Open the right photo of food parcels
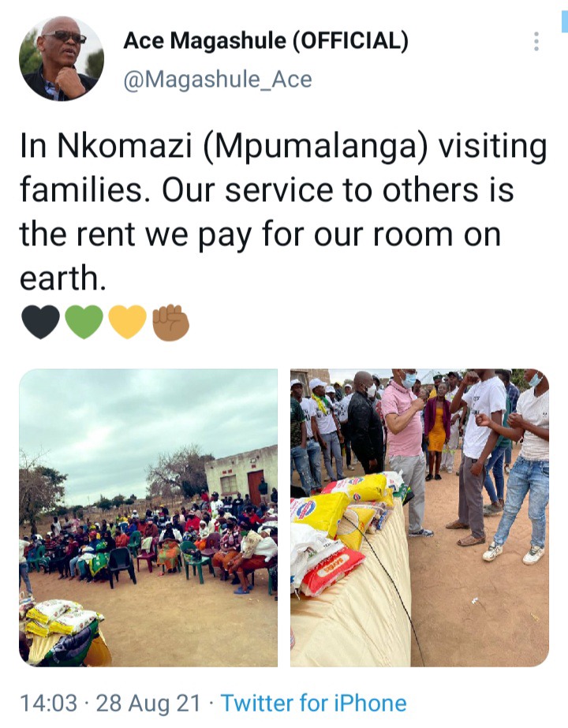Screen dimensions: 568x728 pyautogui.click(x=420, y=517)
